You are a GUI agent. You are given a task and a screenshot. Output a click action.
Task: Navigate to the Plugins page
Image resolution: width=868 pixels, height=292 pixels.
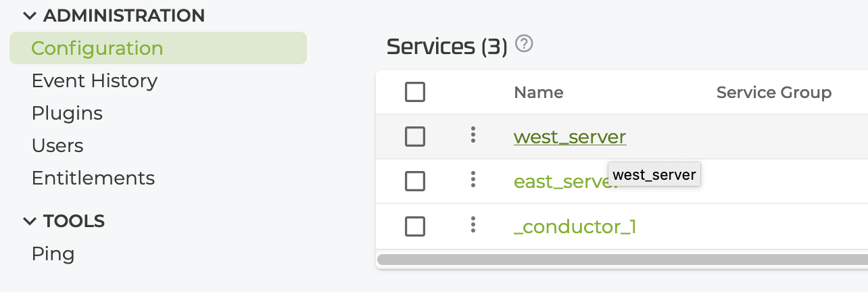click(67, 114)
